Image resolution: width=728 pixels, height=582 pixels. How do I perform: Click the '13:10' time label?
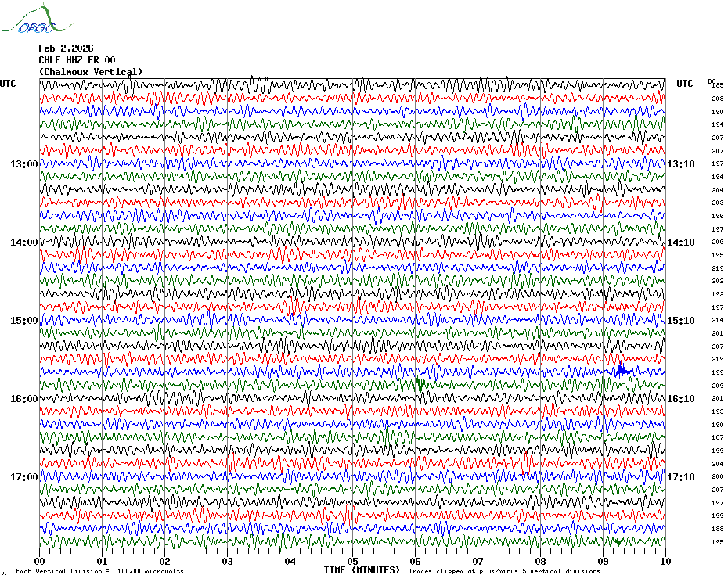coord(681,163)
